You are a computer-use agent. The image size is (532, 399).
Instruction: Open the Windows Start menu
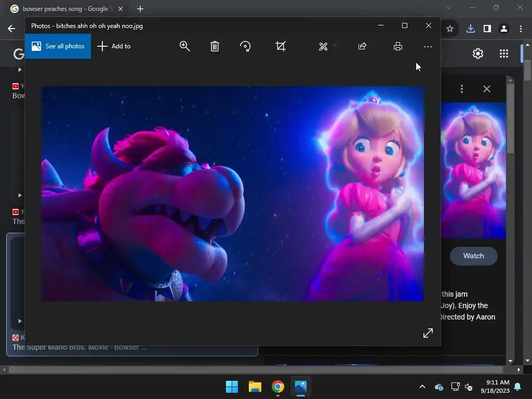coord(232,387)
